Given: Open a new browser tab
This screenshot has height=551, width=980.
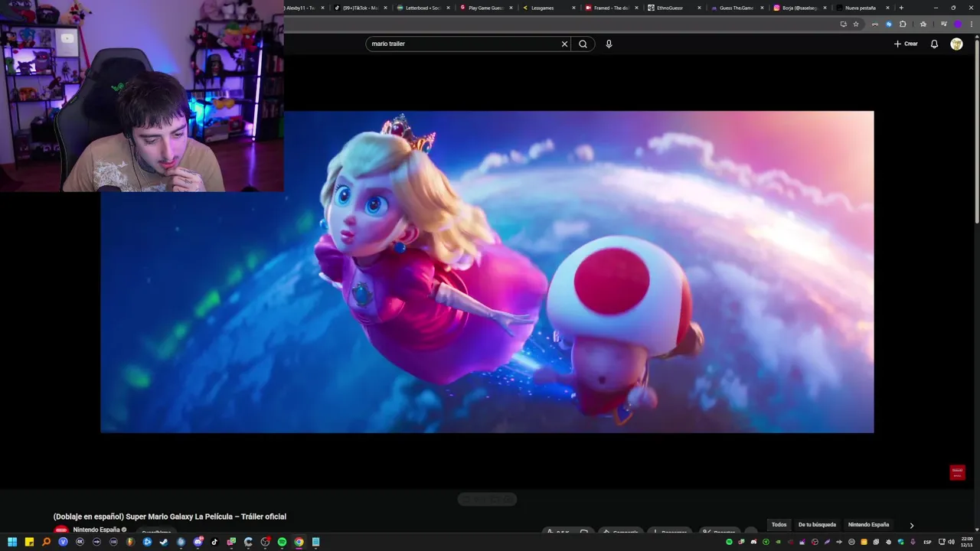Looking at the screenshot, I should pos(901,8).
